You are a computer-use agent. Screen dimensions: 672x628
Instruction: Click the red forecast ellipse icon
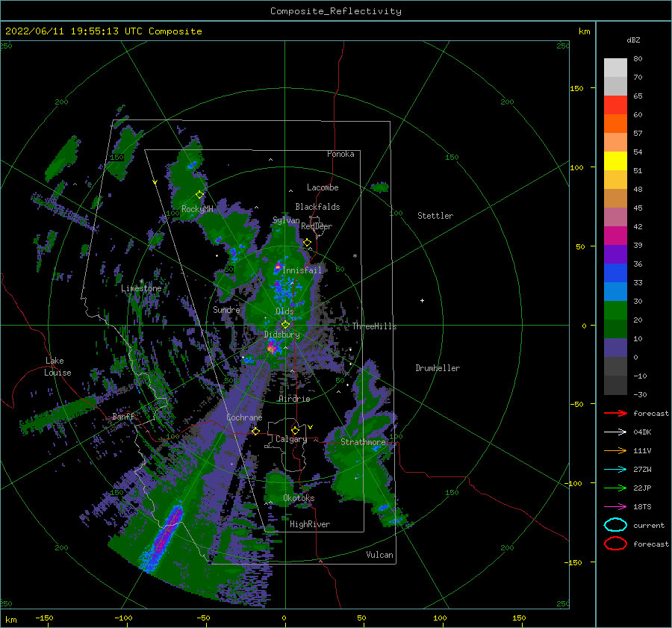click(615, 544)
